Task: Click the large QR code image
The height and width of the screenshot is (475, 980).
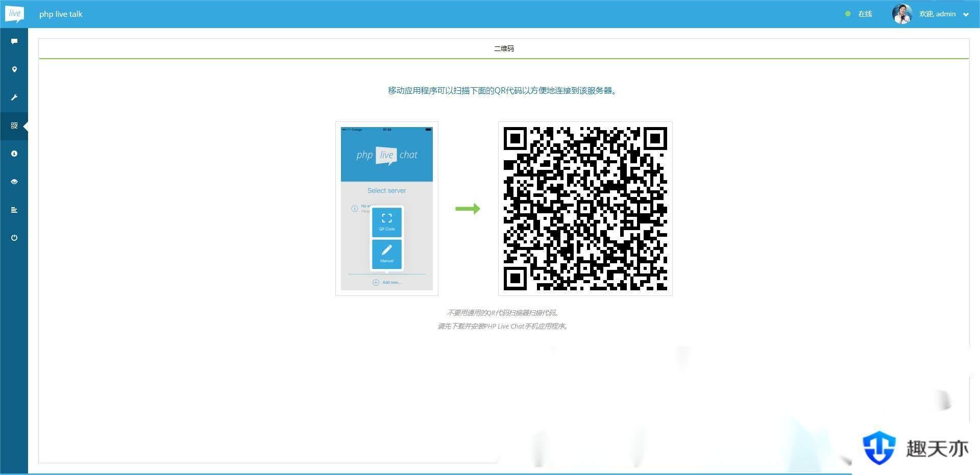Action: (585, 209)
